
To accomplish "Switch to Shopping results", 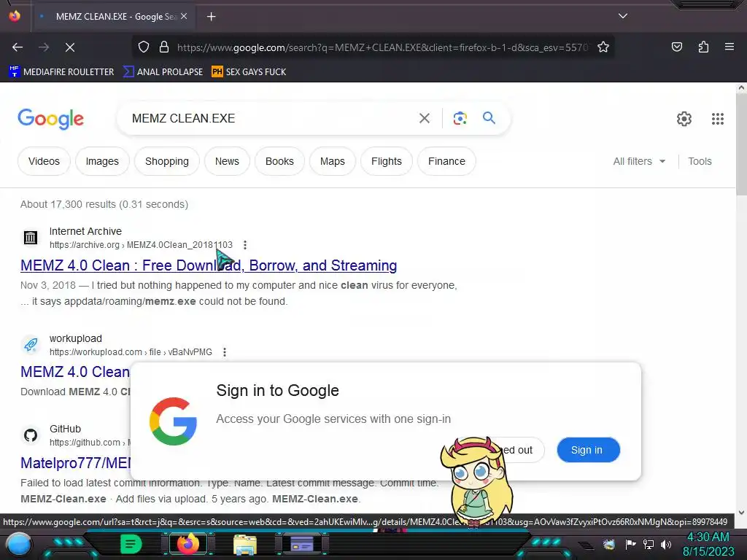I will coord(167,161).
